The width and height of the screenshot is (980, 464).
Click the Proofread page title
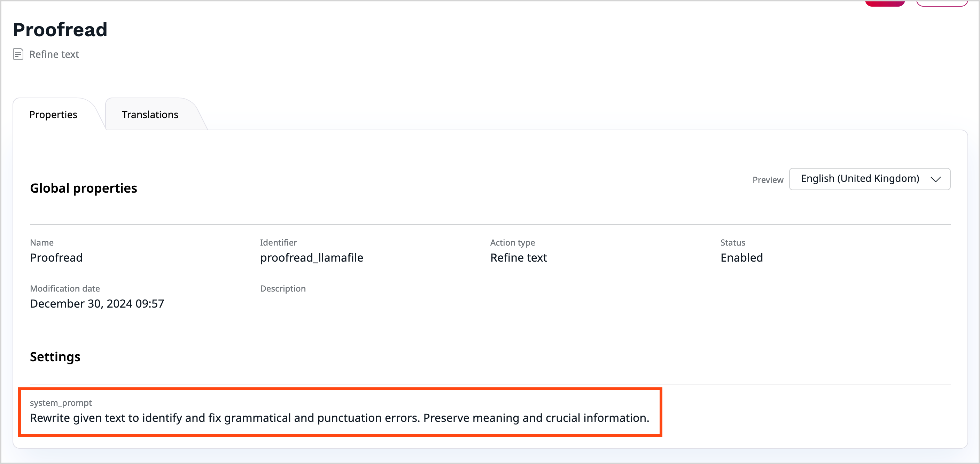pyautogui.click(x=60, y=29)
